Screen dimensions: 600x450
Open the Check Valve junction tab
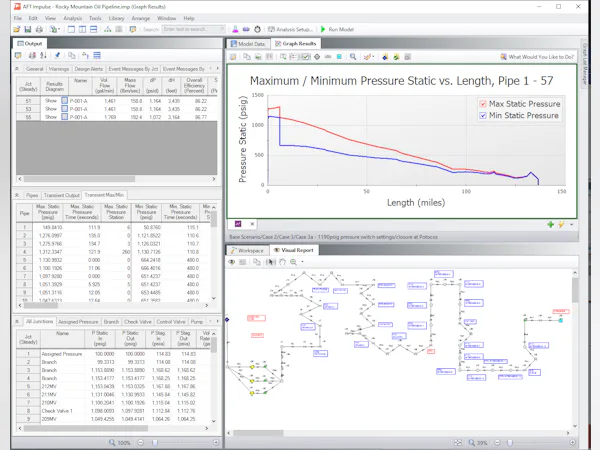point(138,322)
